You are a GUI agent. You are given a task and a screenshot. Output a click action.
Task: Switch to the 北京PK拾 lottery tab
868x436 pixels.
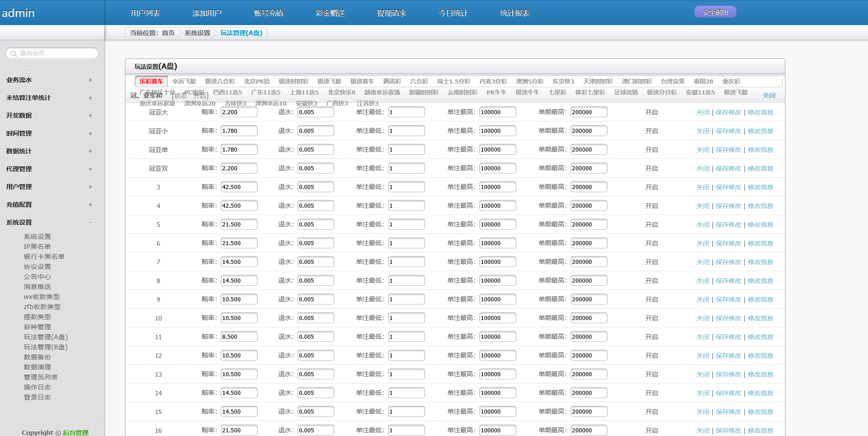coord(257,81)
